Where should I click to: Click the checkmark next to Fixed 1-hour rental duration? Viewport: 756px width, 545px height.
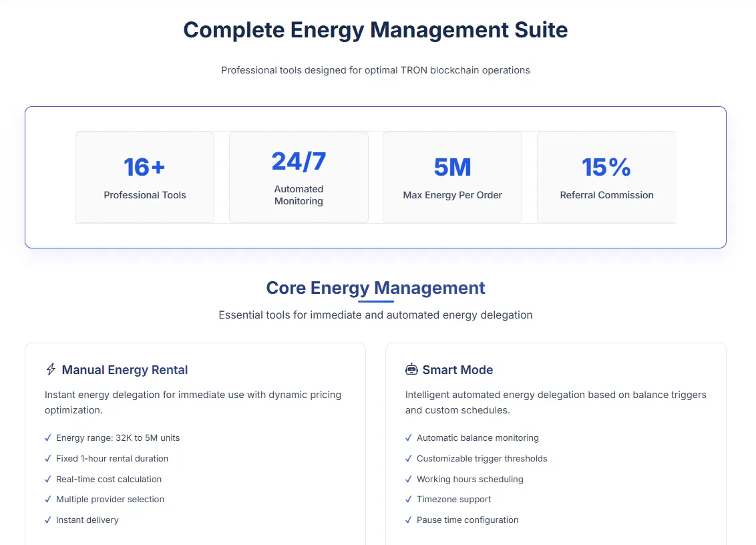(47, 459)
